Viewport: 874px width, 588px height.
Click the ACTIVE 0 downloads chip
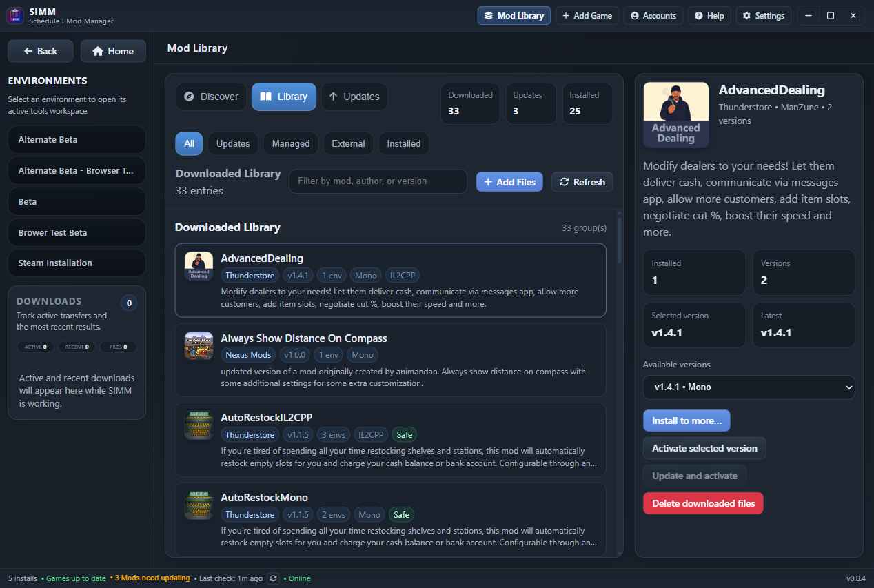(x=36, y=347)
